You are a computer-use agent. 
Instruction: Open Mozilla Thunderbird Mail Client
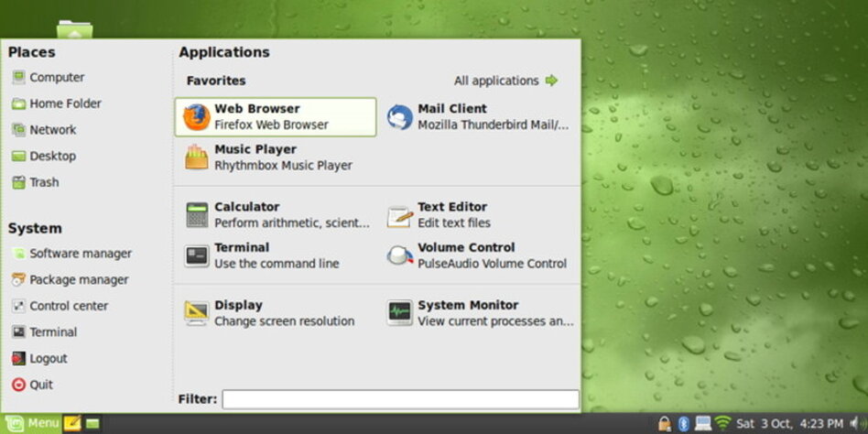[x=478, y=116]
